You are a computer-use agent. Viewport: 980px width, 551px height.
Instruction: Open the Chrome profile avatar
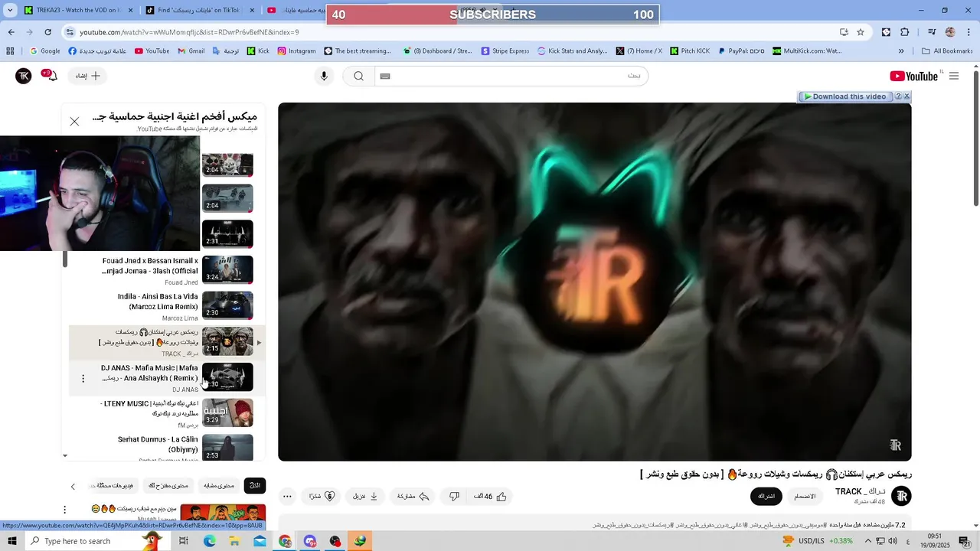tap(950, 32)
